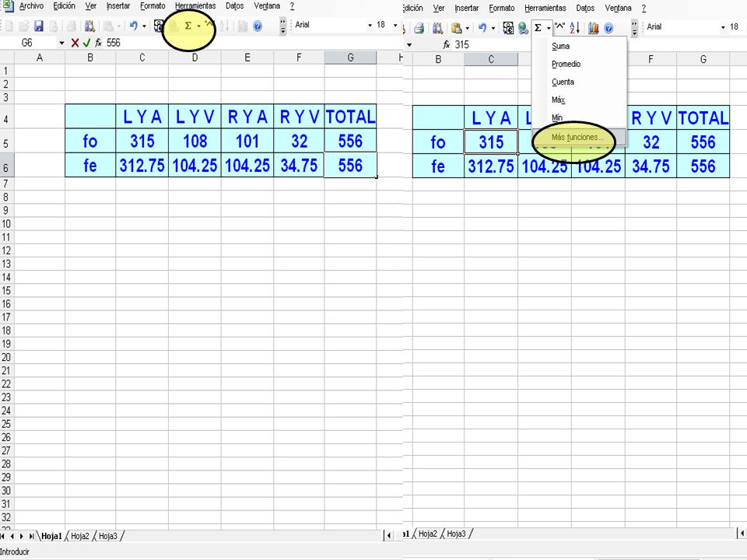Undo last action in the right window
Viewport: 747px width, 560px height.
point(482,28)
